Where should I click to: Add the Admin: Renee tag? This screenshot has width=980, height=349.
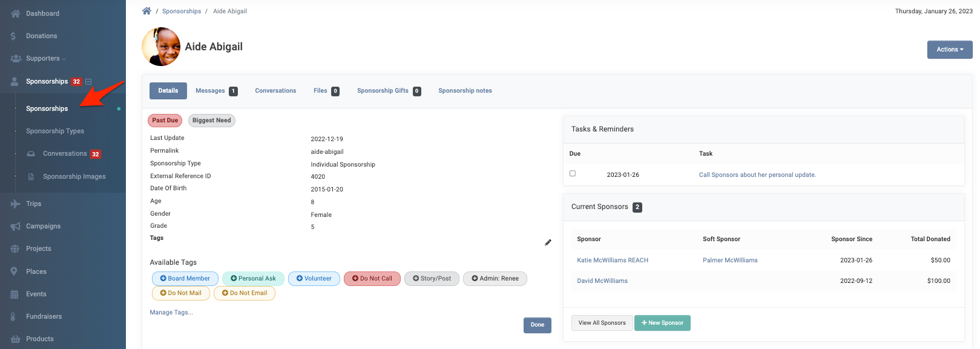495,279
